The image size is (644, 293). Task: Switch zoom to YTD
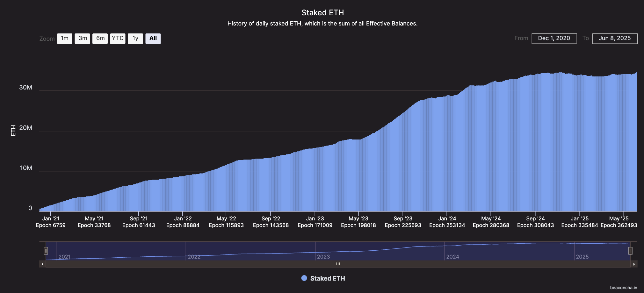point(118,39)
